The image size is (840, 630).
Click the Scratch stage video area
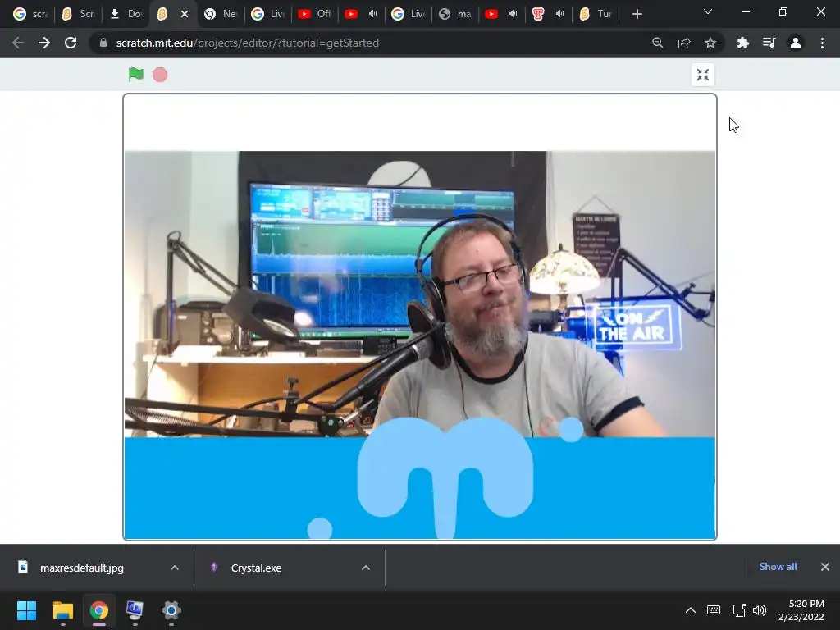pos(420,317)
